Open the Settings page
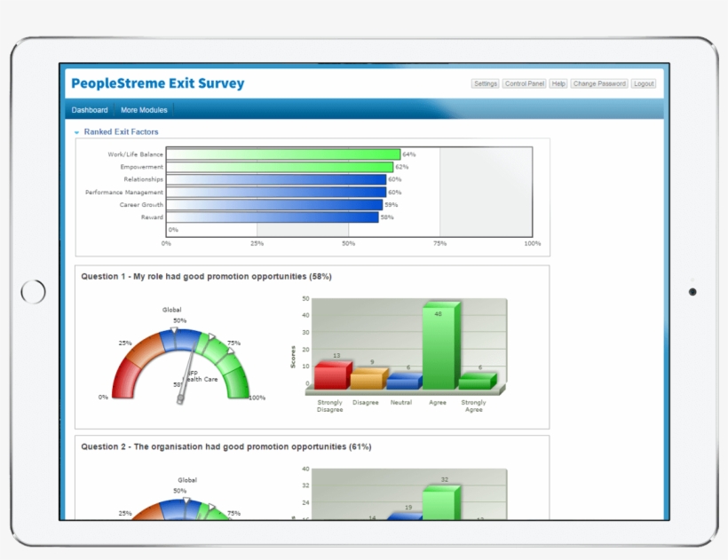Image resolution: width=728 pixels, height=560 pixels. pyautogui.click(x=486, y=83)
